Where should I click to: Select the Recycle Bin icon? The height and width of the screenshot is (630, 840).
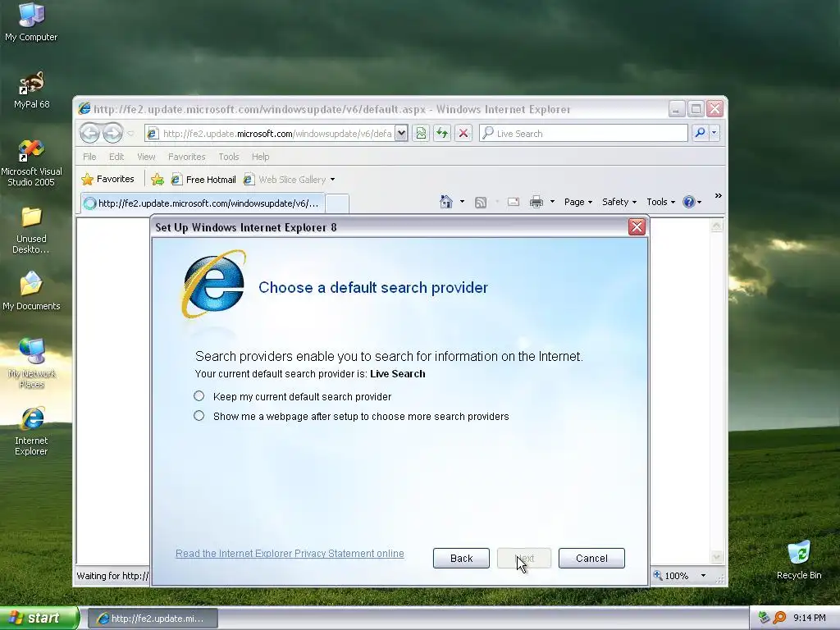pos(799,560)
